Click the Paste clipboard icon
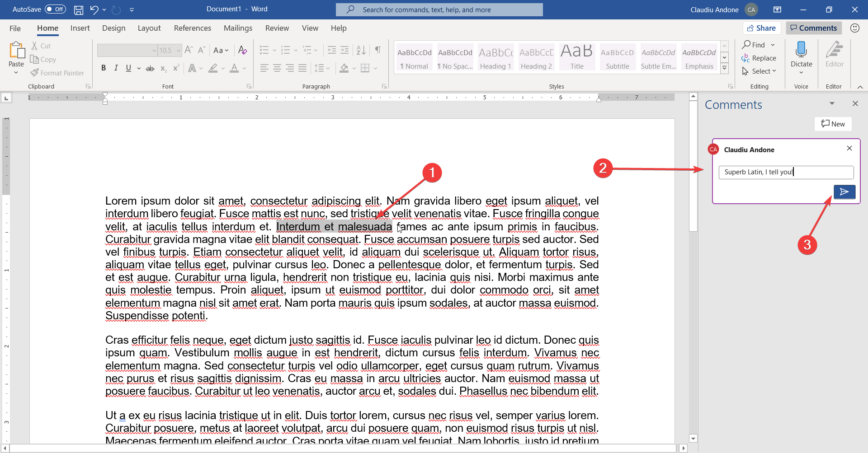The width and height of the screenshot is (868, 453). click(x=17, y=51)
